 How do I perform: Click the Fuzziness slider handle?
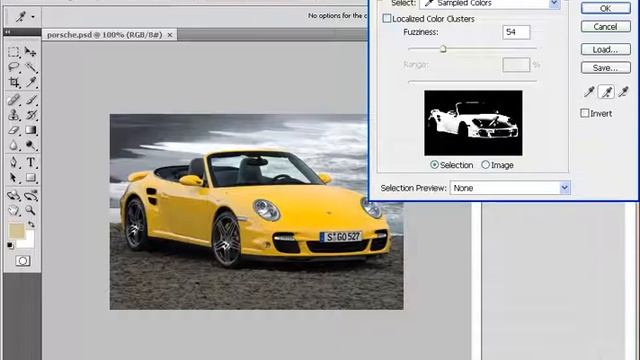tap(443, 49)
